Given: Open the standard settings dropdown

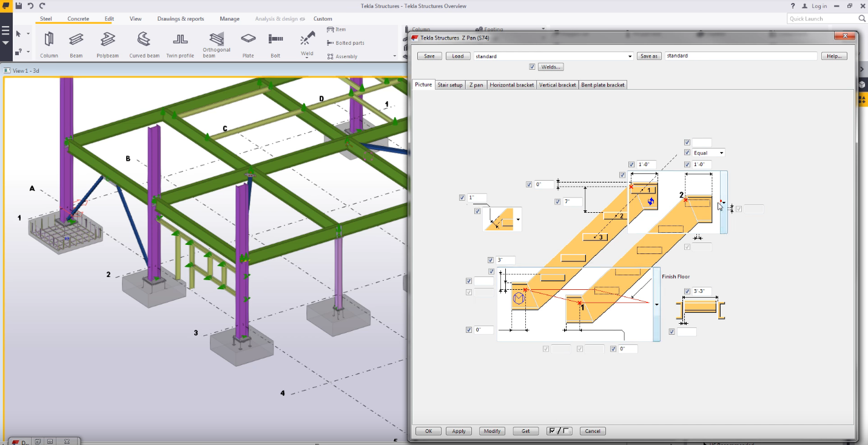Looking at the screenshot, I should pyautogui.click(x=630, y=56).
